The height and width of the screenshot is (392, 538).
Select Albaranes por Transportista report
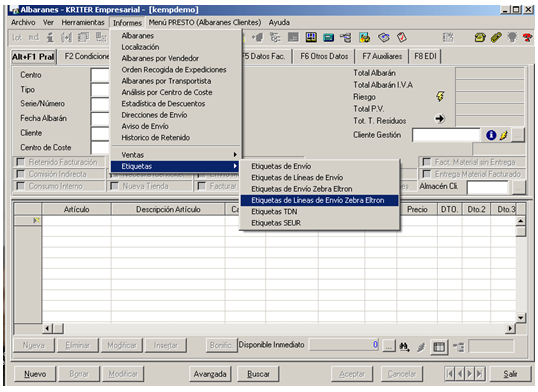click(x=176, y=81)
